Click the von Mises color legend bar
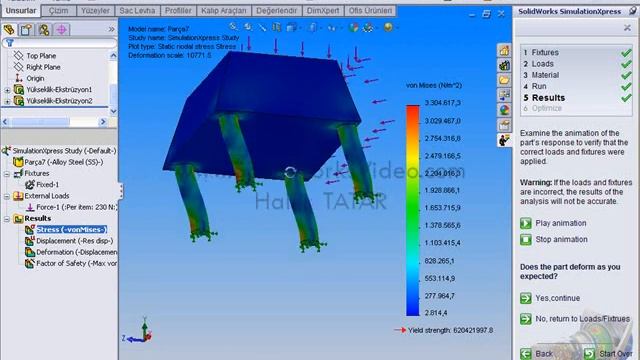This screenshot has width=640, height=360. pyautogui.click(x=413, y=211)
